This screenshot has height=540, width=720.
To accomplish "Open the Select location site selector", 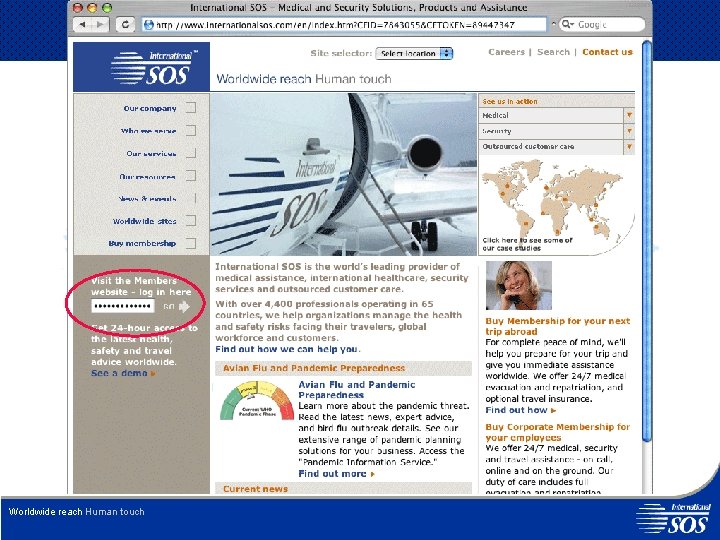I will coord(414,54).
